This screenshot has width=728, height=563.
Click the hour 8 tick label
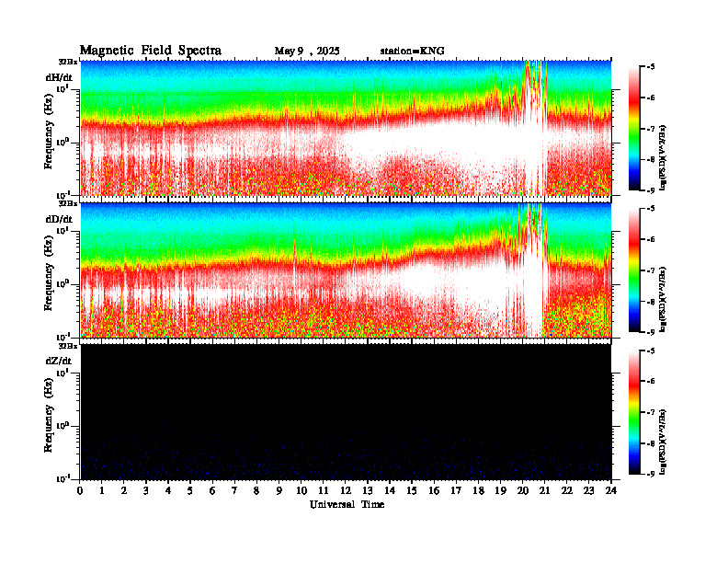point(256,490)
